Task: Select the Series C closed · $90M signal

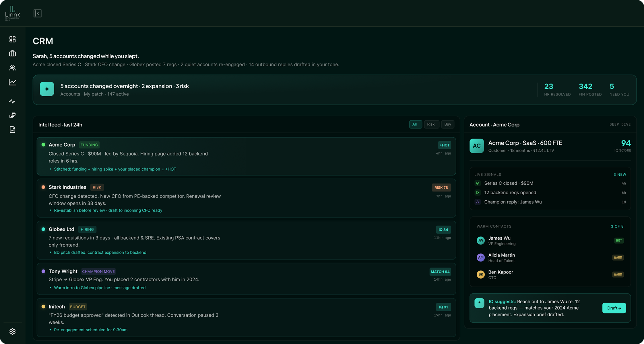Action: pos(550,183)
